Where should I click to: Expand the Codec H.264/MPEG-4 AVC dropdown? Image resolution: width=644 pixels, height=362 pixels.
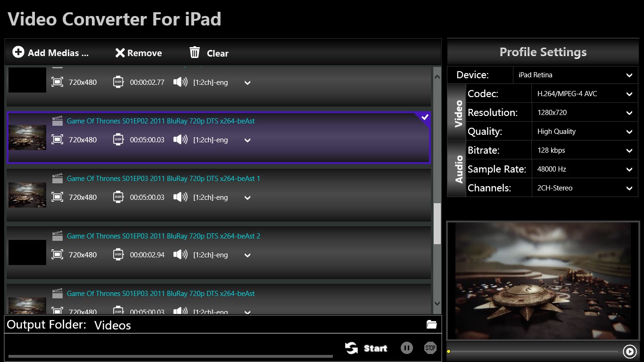tap(584, 94)
